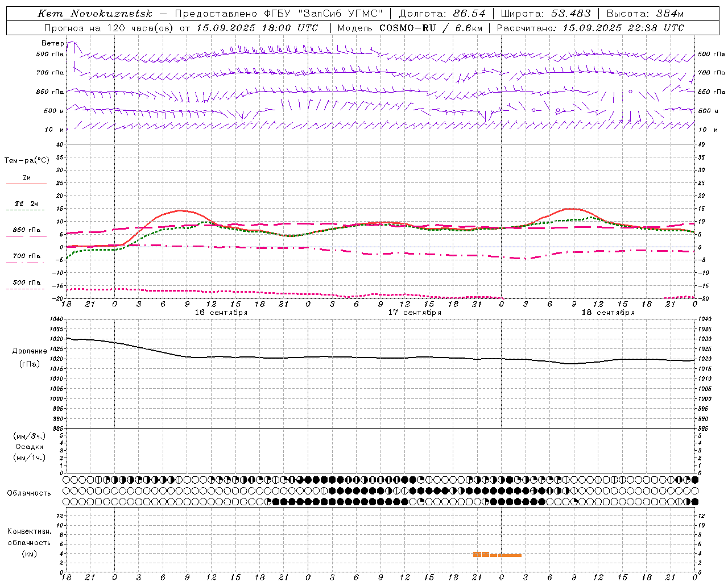Click the '10 м' wind level label on left axis
Viewport: 728px width, 582px height.
click(54, 130)
